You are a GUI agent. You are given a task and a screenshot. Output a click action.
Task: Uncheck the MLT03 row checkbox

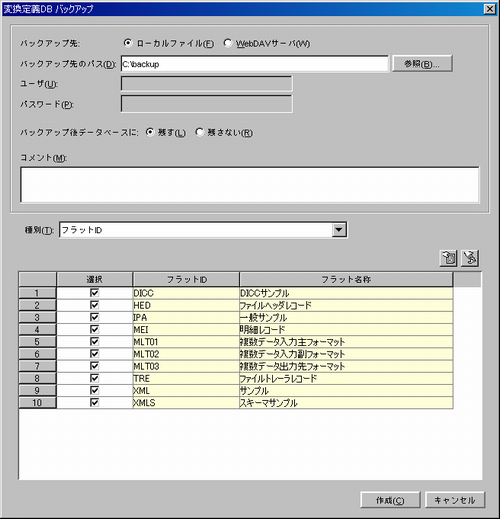pos(94,366)
